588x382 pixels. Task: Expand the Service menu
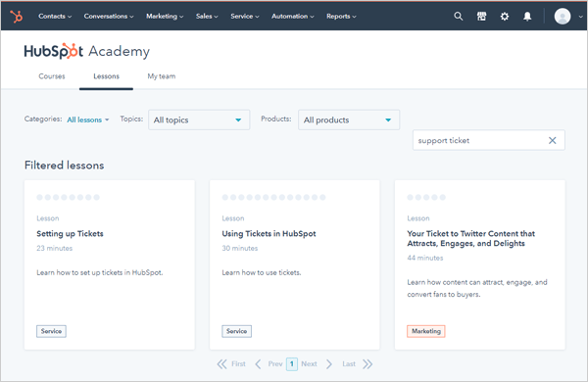pyautogui.click(x=245, y=16)
